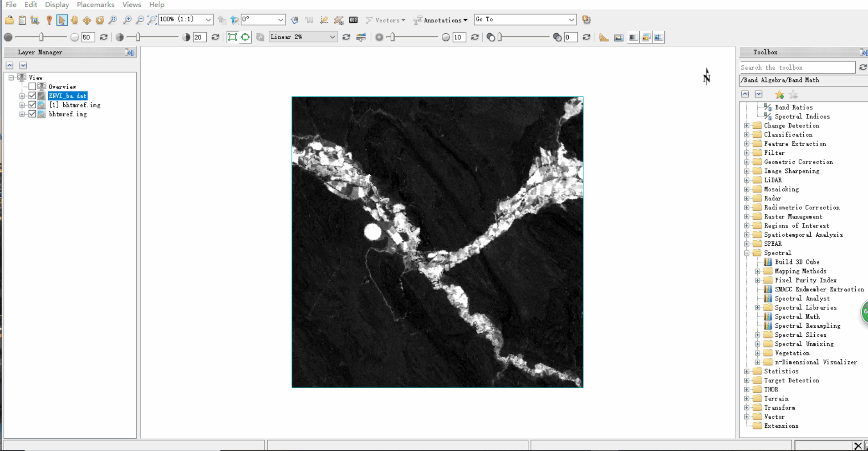Start the View Blend tool
This screenshot has width=868, height=451.
633,37
